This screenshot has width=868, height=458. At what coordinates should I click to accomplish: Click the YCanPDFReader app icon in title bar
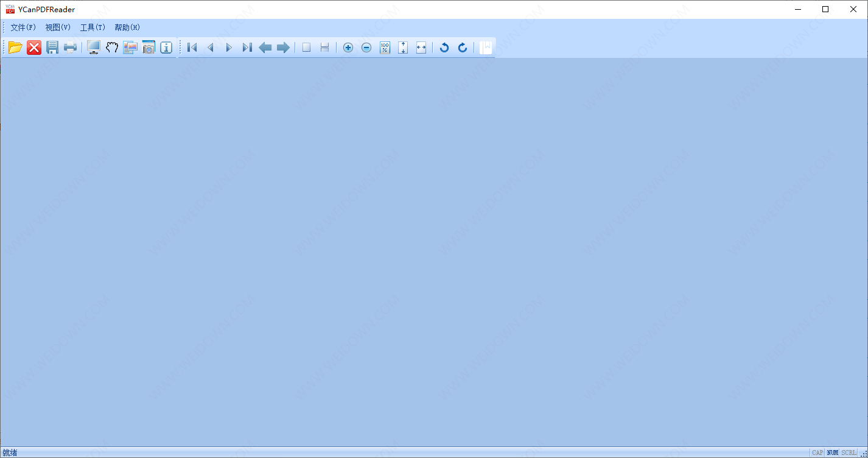[x=10, y=9]
